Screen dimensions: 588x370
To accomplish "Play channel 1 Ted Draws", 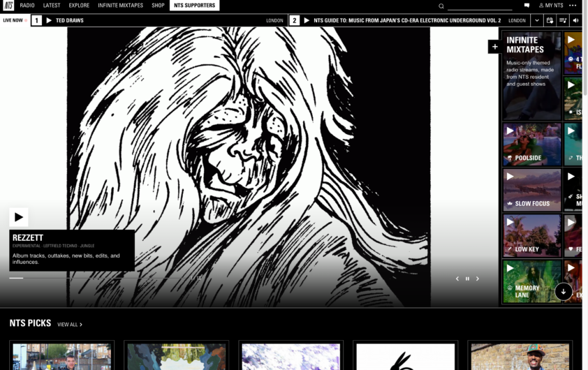I will pos(49,20).
